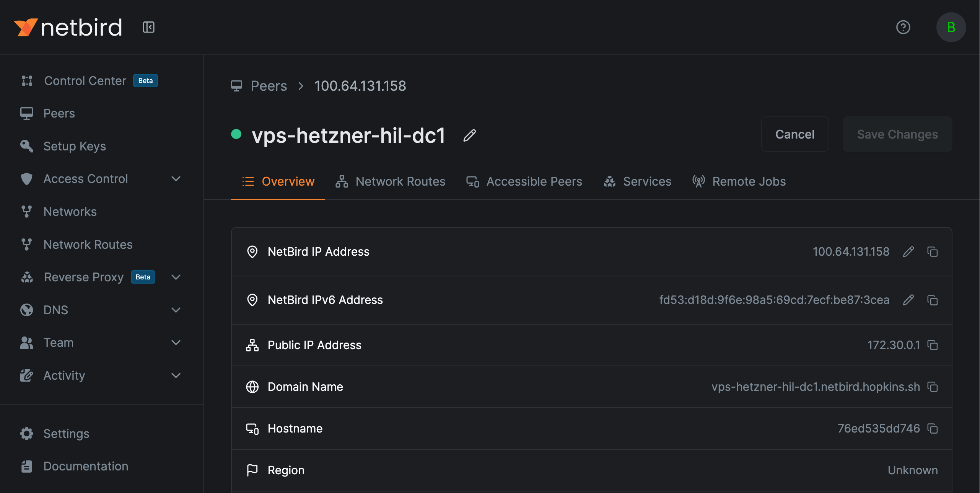Screen dimensions: 980x493
Task: Click the 100.64.131.158 breadcrumb
Action: pos(360,86)
